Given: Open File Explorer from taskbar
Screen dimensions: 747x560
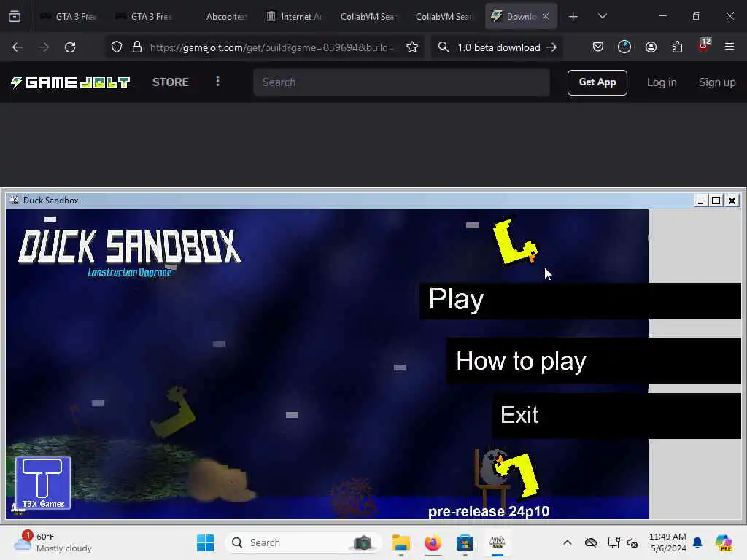Looking at the screenshot, I should (400, 542).
